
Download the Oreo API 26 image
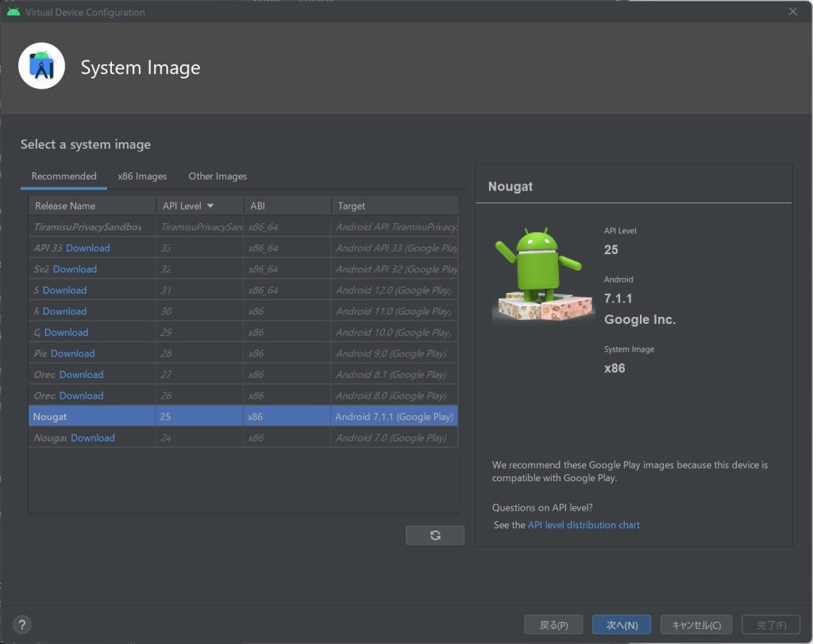[82, 395]
